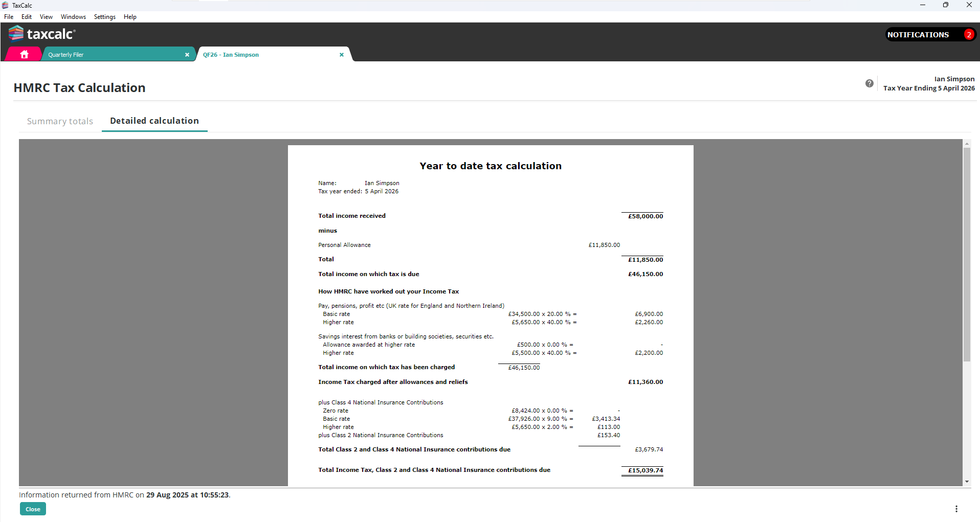Open the Home tab icon
The image size is (980, 522).
(24, 54)
